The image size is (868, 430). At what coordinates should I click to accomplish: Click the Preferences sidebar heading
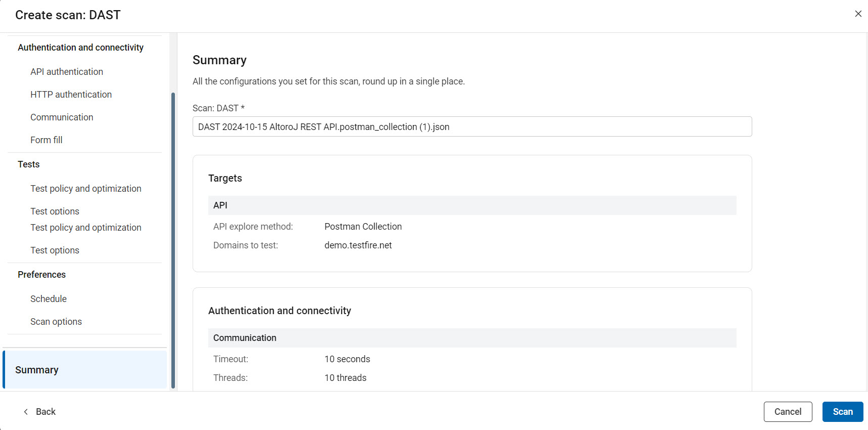click(x=42, y=275)
